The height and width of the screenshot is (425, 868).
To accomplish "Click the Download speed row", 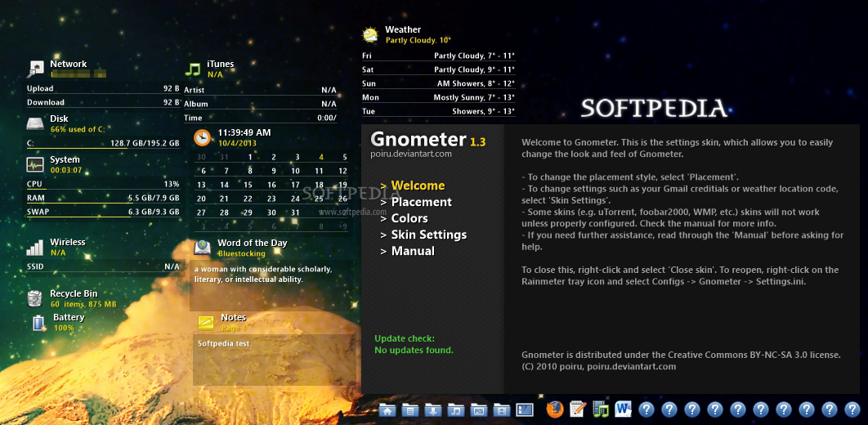I will coord(103,102).
